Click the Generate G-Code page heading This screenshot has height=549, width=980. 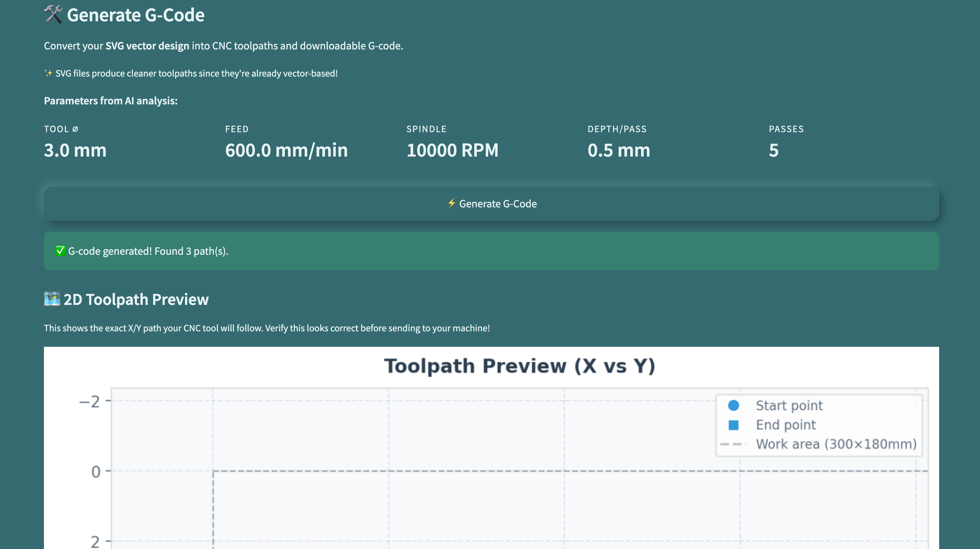[x=136, y=15]
